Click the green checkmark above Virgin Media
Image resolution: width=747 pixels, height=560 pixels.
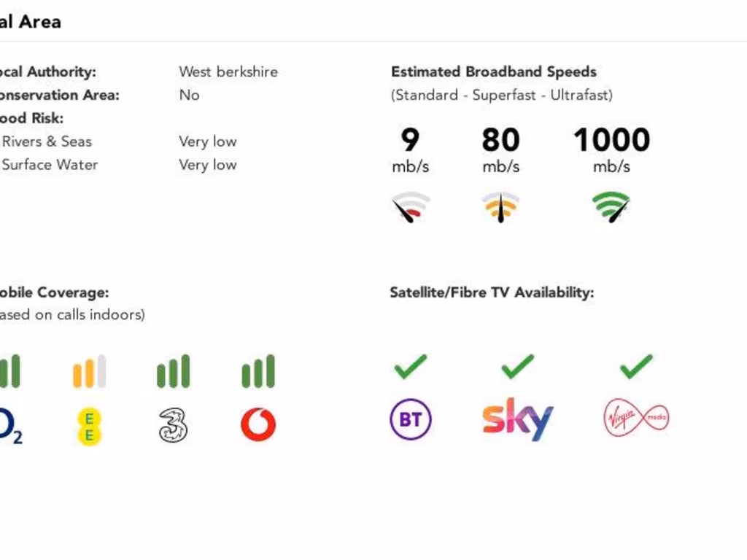[x=636, y=366]
